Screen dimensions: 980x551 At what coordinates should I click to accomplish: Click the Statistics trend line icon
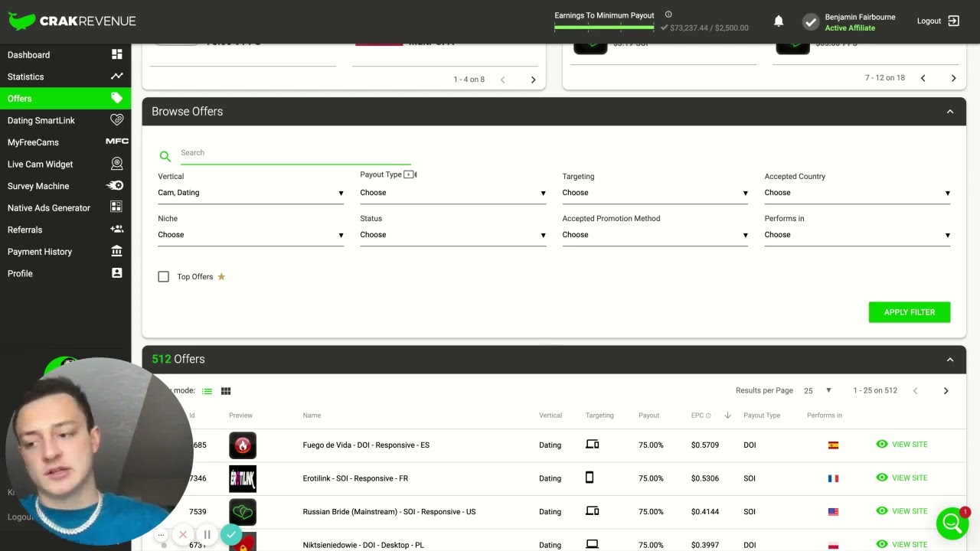116,77
